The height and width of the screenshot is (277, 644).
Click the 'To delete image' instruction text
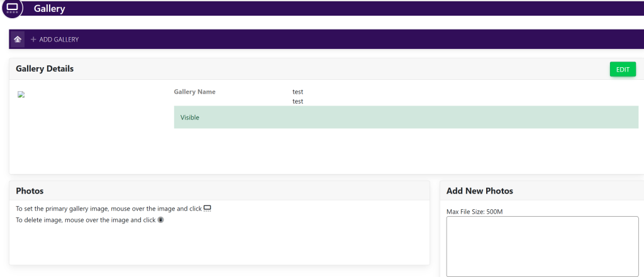(85, 220)
